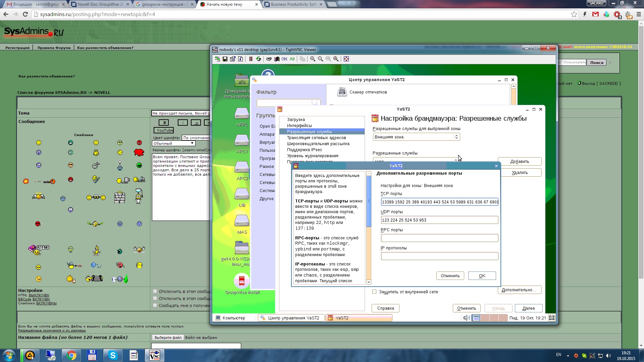
Task: Toggle the Ctrl key button in TightVNC toolbar
Action: pos(284,59)
